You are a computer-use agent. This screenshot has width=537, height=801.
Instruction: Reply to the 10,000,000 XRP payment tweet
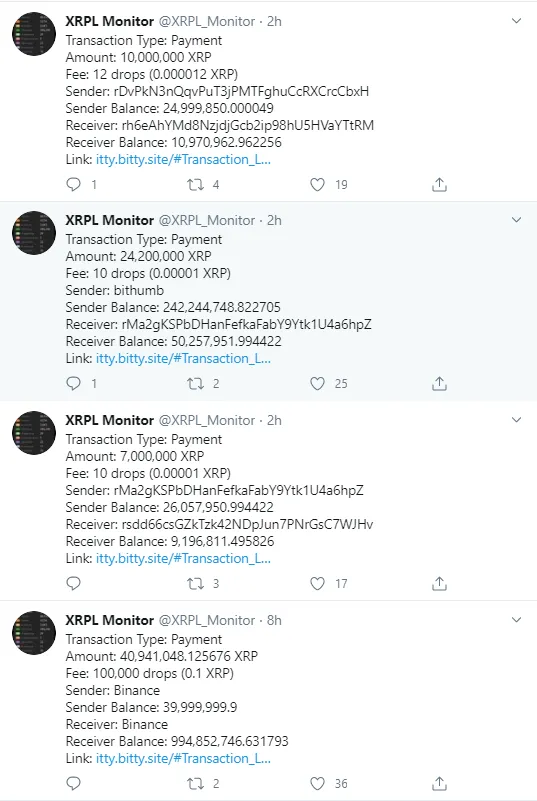pos(74,184)
